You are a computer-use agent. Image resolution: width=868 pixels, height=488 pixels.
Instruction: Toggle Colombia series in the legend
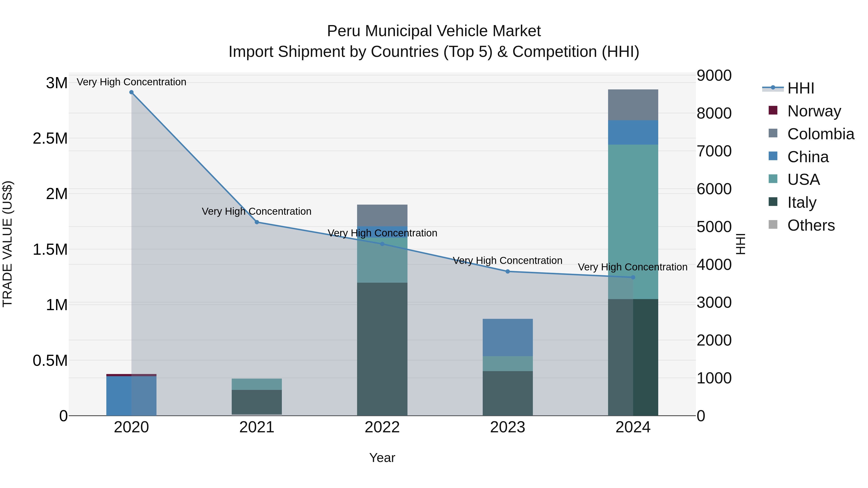pyautogui.click(x=811, y=134)
